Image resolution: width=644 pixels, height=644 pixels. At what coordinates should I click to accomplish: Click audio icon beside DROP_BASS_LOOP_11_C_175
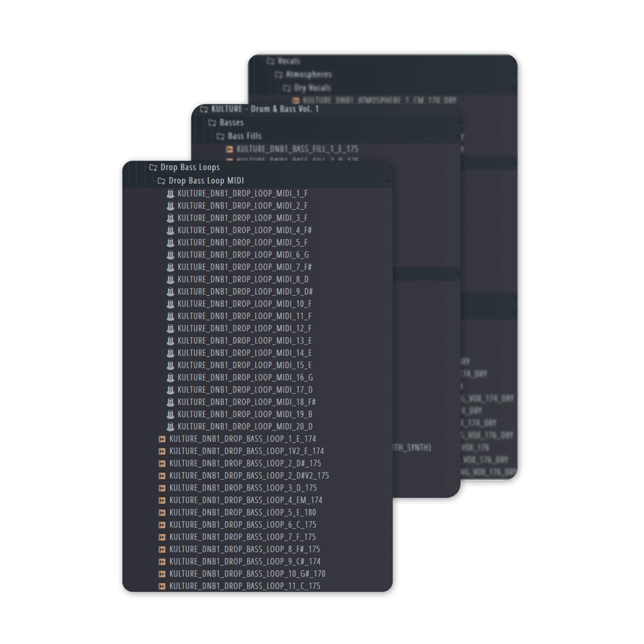tap(162, 586)
